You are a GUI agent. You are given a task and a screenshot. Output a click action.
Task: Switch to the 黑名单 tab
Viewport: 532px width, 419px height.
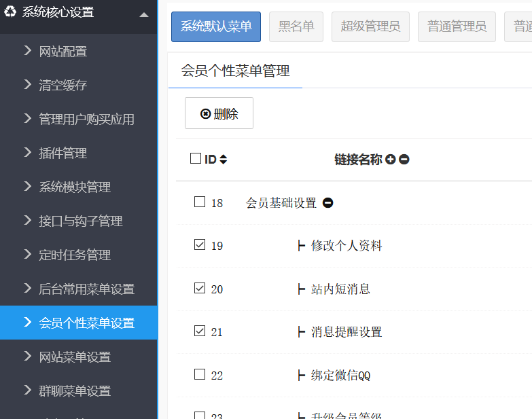point(296,27)
